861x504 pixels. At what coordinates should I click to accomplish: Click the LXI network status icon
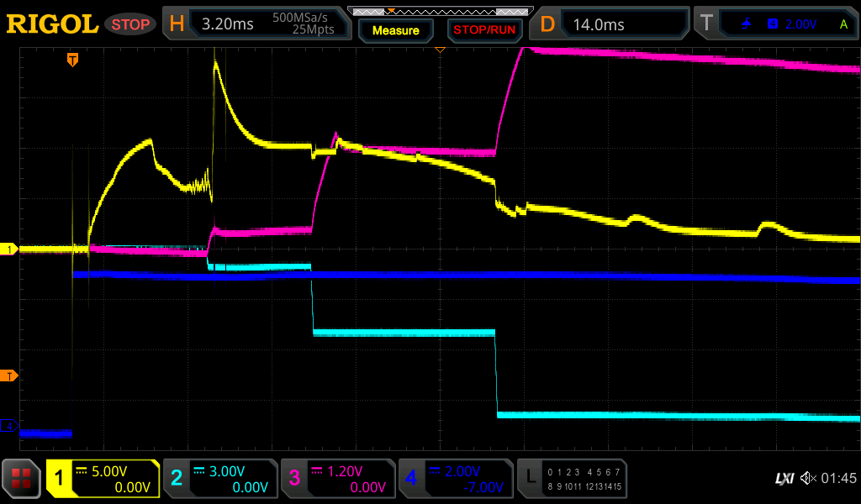coord(784,479)
